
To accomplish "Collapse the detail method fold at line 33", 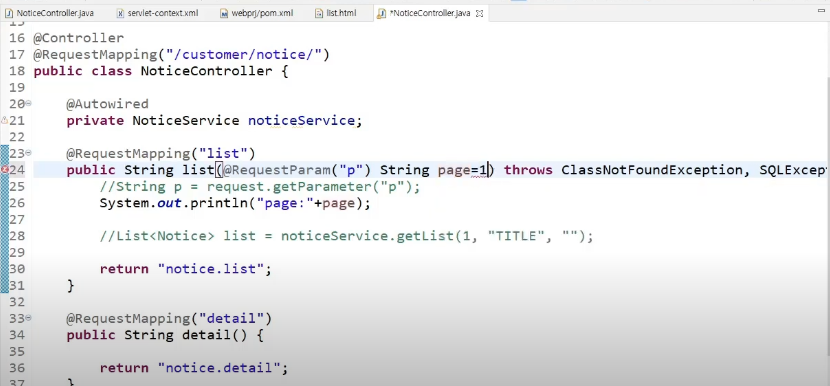I will (x=28, y=318).
